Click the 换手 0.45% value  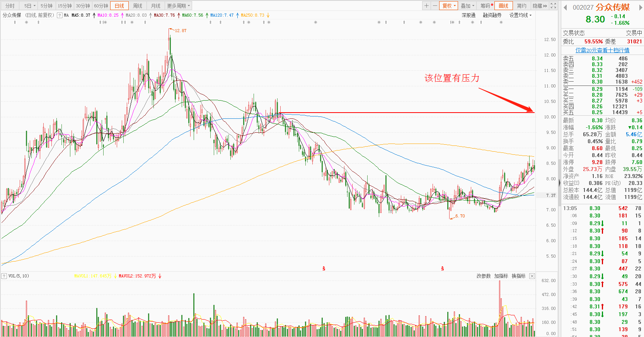595,142
